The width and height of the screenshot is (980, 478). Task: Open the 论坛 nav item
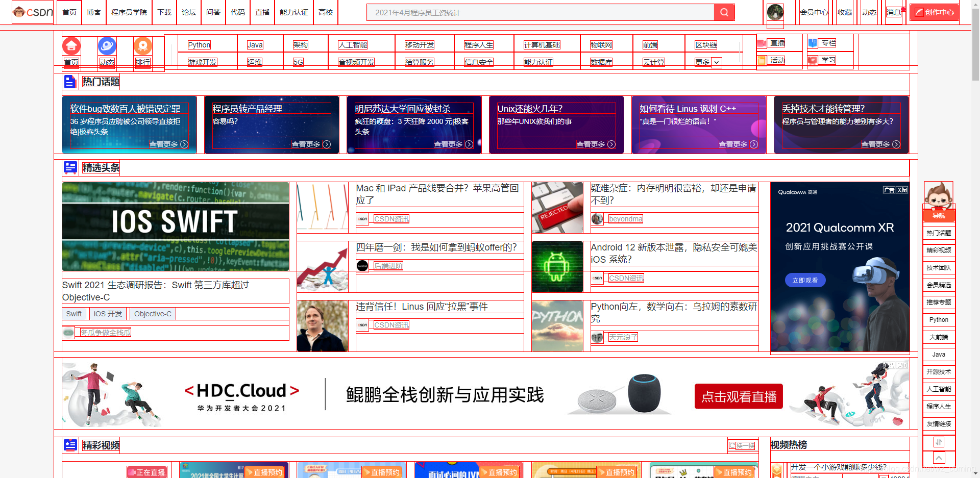pyautogui.click(x=189, y=12)
